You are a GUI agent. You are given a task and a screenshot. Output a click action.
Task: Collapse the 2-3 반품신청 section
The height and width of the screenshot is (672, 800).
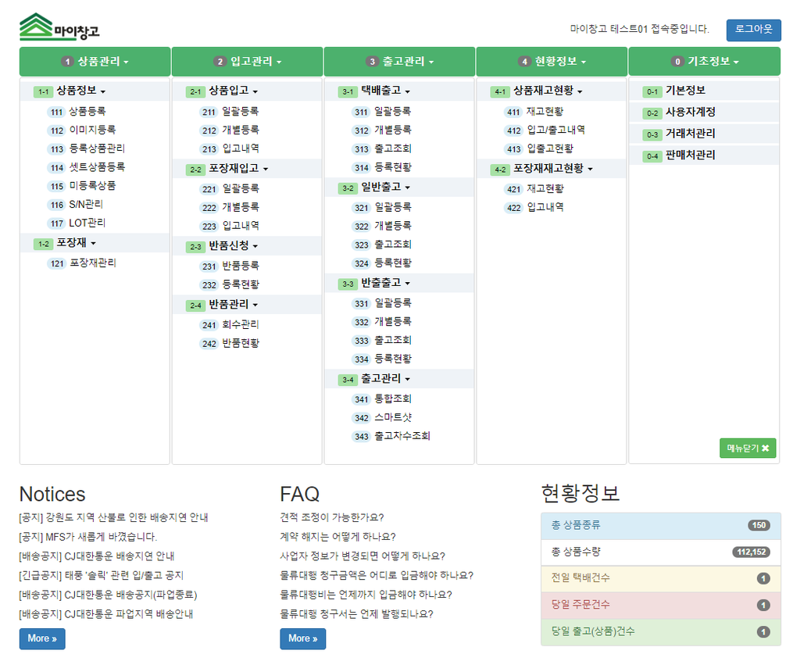click(247, 246)
